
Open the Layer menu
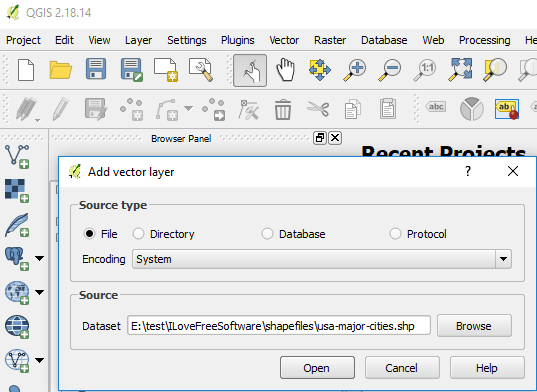[138, 40]
